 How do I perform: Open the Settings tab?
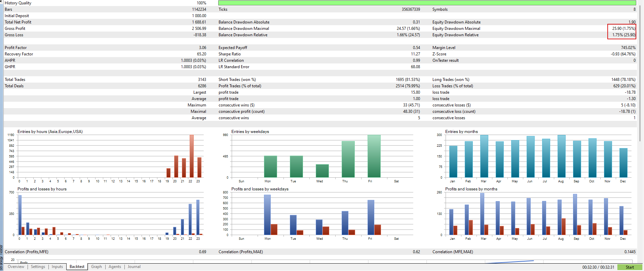point(38,267)
